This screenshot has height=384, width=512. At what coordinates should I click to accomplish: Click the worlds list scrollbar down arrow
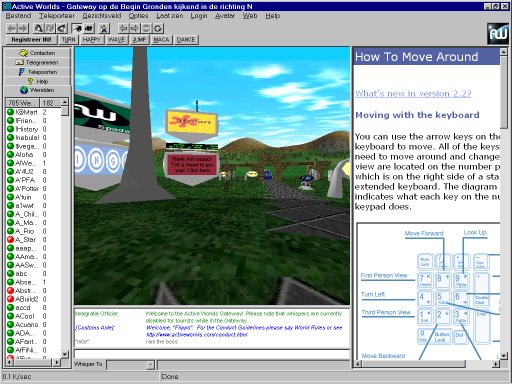(x=65, y=354)
